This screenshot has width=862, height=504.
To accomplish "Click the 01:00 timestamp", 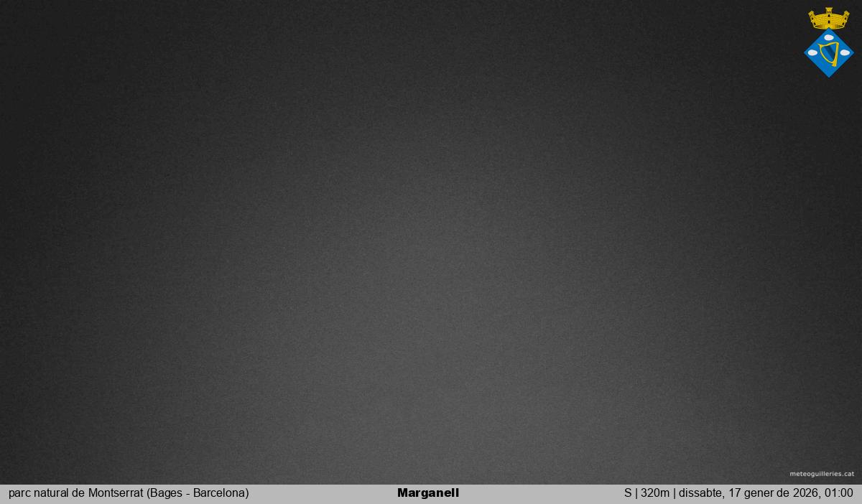I will [x=839, y=493].
